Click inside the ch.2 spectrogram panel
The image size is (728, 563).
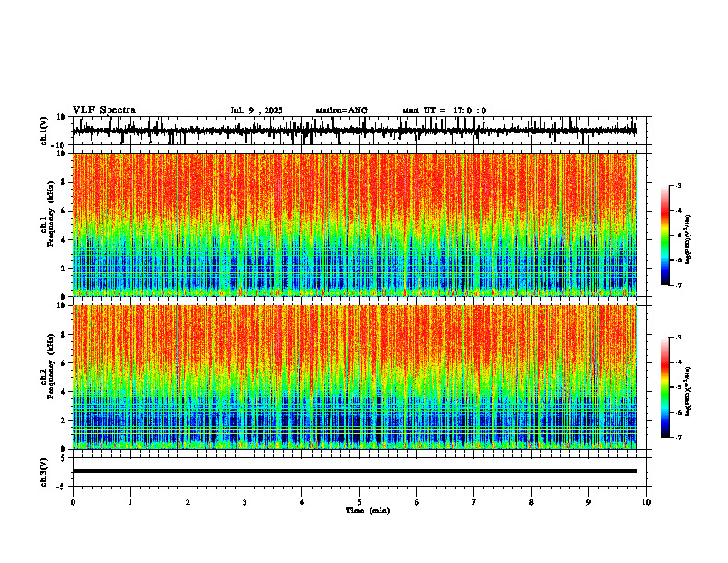(355, 377)
